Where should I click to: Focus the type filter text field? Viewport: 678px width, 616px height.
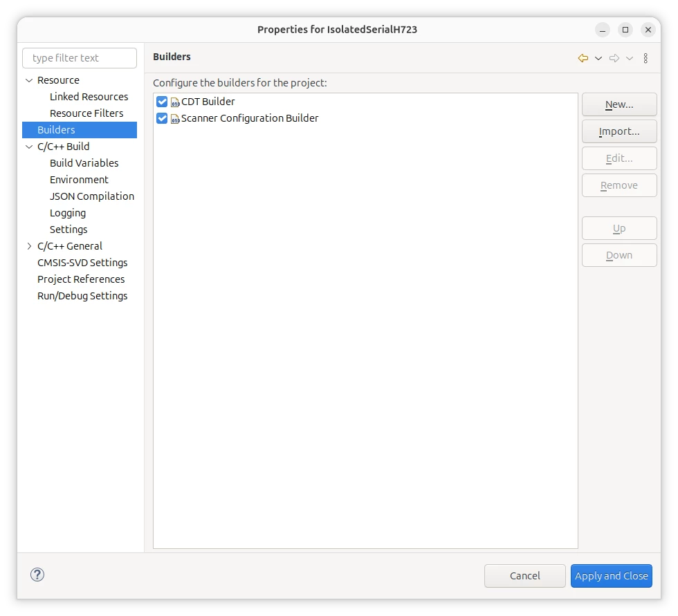(x=80, y=58)
